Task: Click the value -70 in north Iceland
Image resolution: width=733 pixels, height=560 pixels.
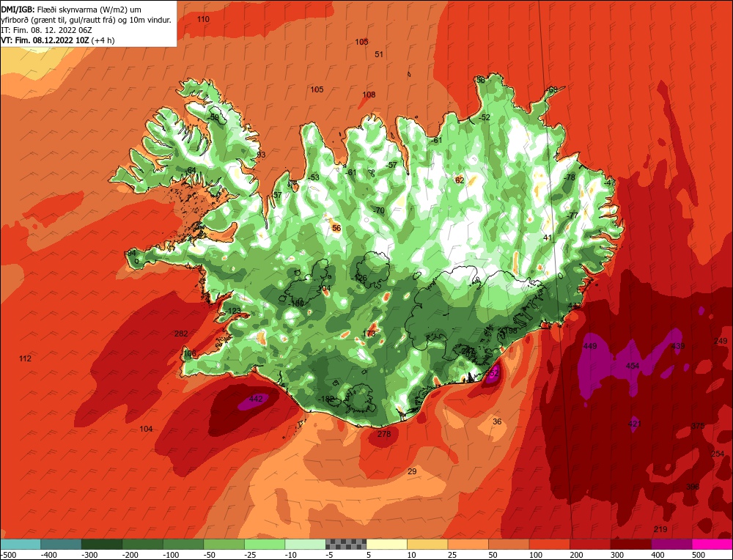Action: (379, 210)
